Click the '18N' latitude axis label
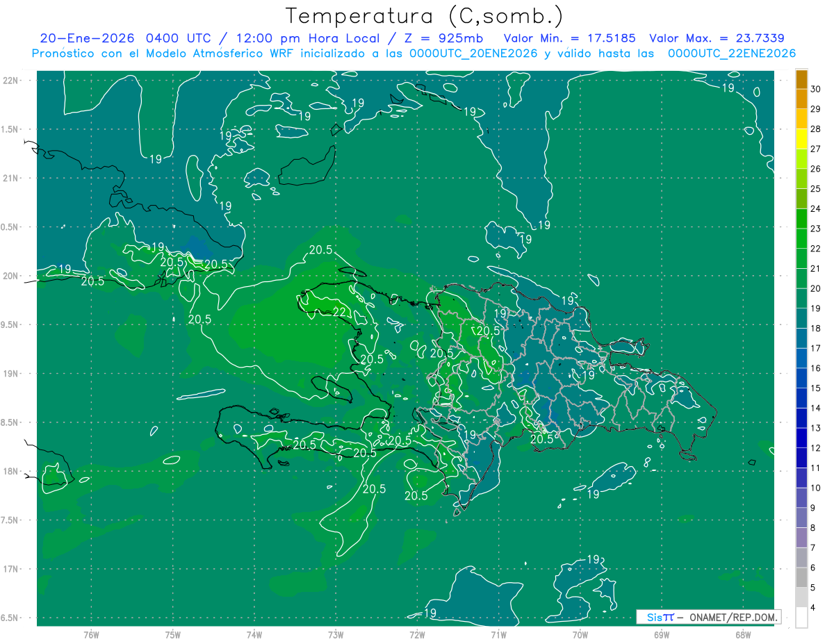 10,471
